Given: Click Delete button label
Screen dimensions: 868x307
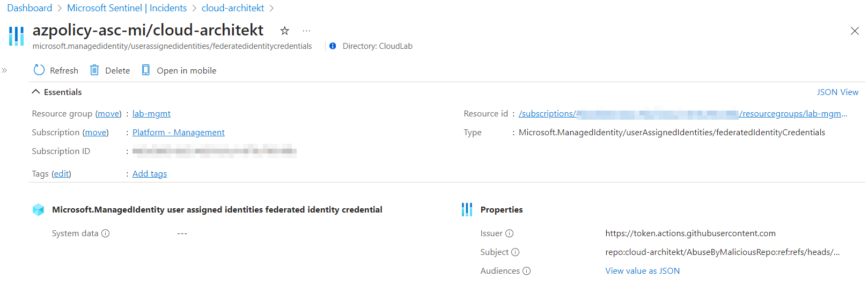Looking at the screenshot, I should click(117, 71).
